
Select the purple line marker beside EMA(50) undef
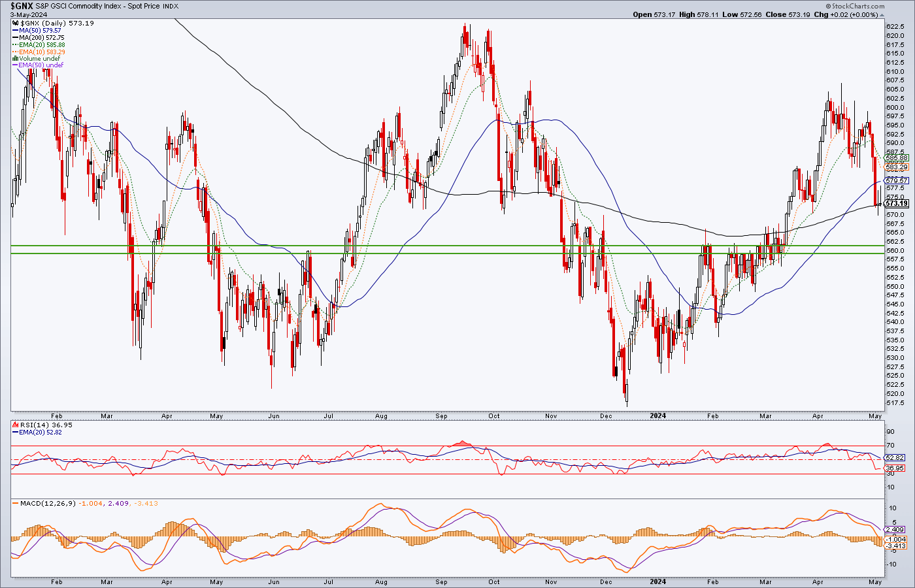click(16, 65)
